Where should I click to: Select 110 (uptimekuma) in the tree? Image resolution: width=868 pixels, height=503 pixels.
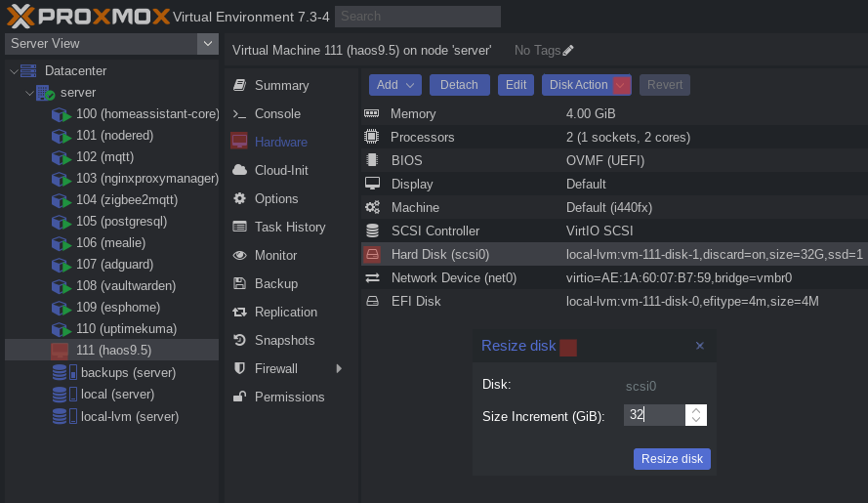pos(126,328)
